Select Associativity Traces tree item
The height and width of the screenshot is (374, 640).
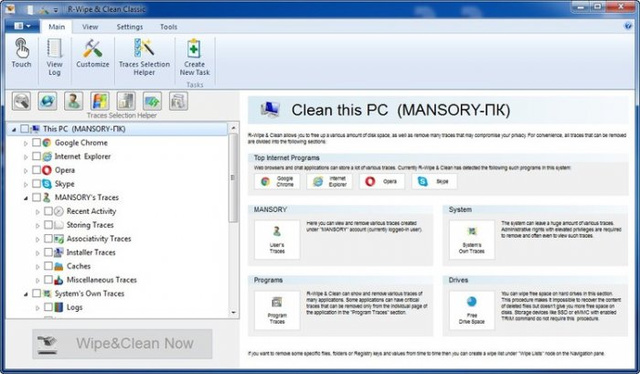point(99,239)
